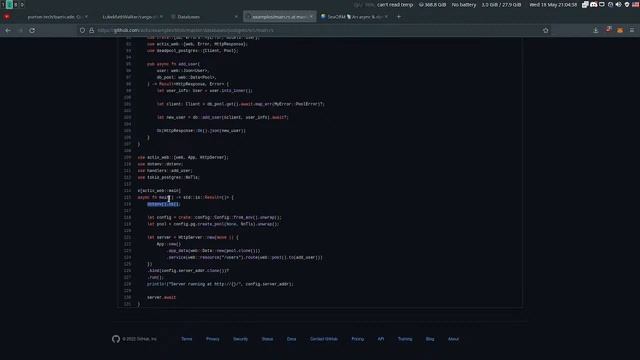Open the shield tracking protection icon
Screen dimensions: 640x360
tap(82, 30)
